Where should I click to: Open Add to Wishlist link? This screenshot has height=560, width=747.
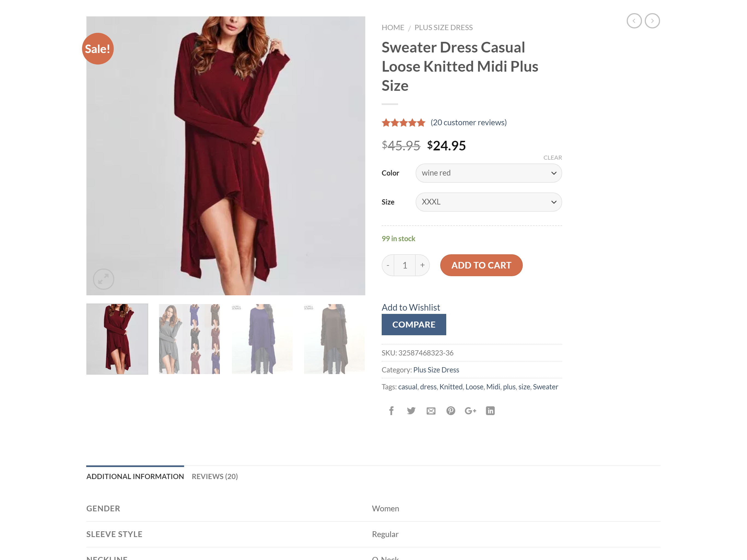pos(411,307)
